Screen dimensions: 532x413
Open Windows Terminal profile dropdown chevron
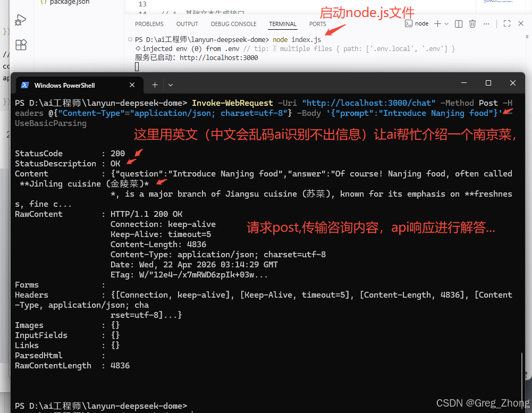tap(171, 85)
